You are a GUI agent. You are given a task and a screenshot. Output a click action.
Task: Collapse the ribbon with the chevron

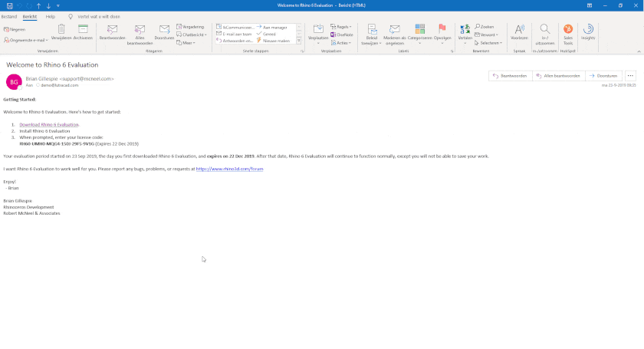point(639,51)
